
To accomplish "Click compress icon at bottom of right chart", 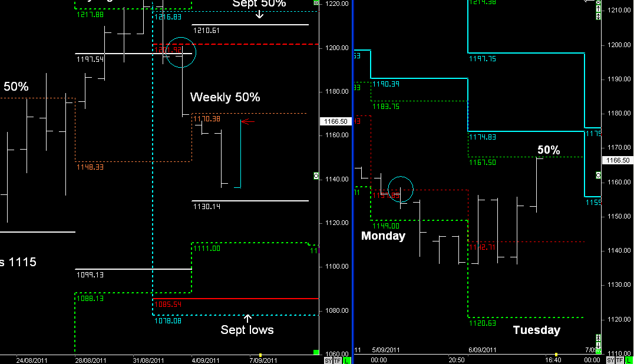I will 599,337.
